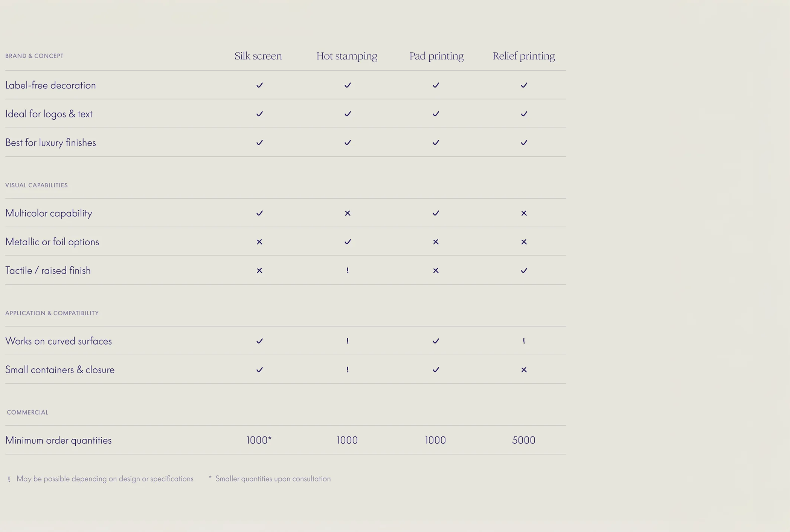The image size is (790, 532).
Task: Click the Visual Capabilities section heading
Action: tap(37, 185)
